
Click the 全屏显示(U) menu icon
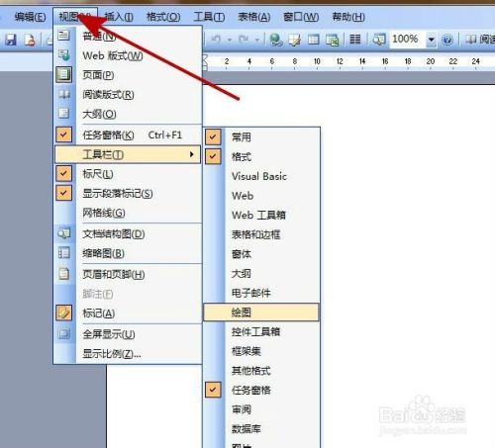tap(63, 333)
